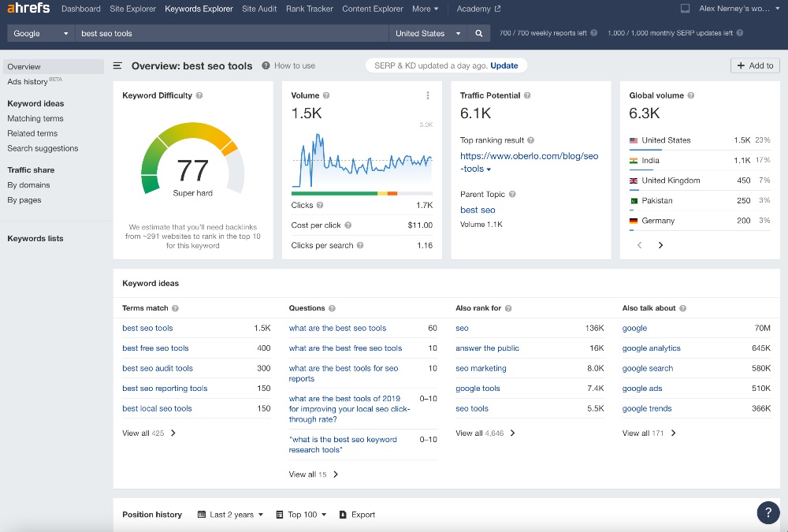Image resolution: width=788 pixels, height=532 pixels.
Task: Click the next-page arrow in Global volume panel
Action: [660, 245]
